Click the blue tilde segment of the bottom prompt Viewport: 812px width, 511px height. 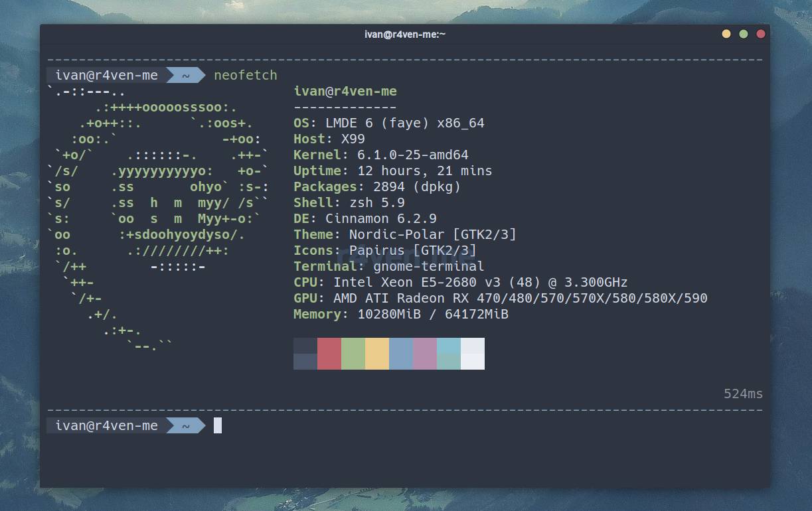pos(185,425)
